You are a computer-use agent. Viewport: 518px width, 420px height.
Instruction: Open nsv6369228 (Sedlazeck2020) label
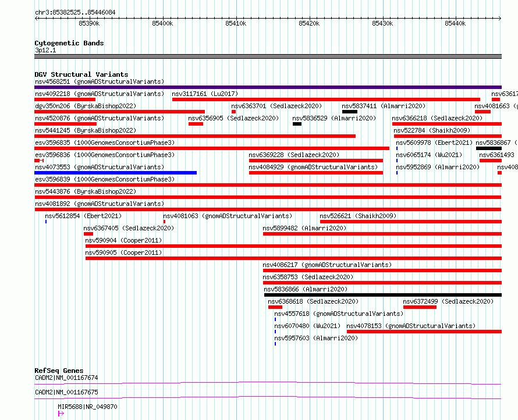pos(294,155)
